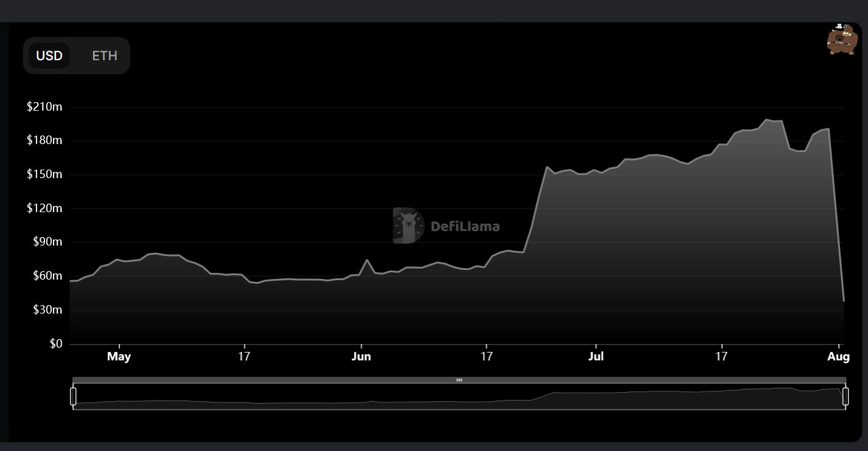Click the $210m y-axis label
The width and height of the screenshot is (868, 451).
click(x=44, y=107)
